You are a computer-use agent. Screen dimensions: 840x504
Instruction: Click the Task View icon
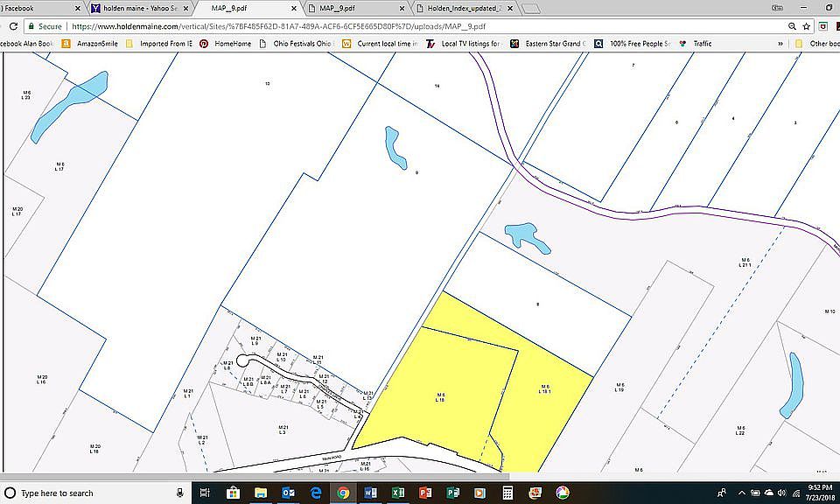click(x=205, y=493)
